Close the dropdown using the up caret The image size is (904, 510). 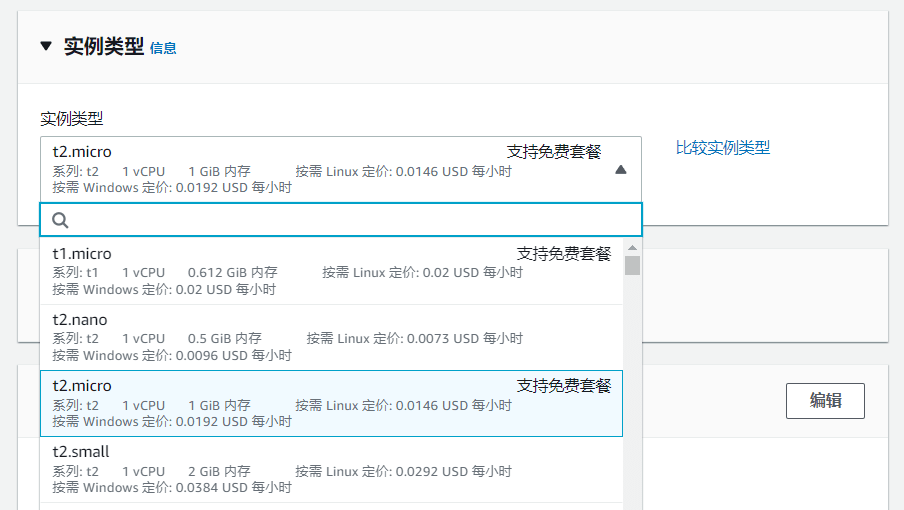pos(620,170)
